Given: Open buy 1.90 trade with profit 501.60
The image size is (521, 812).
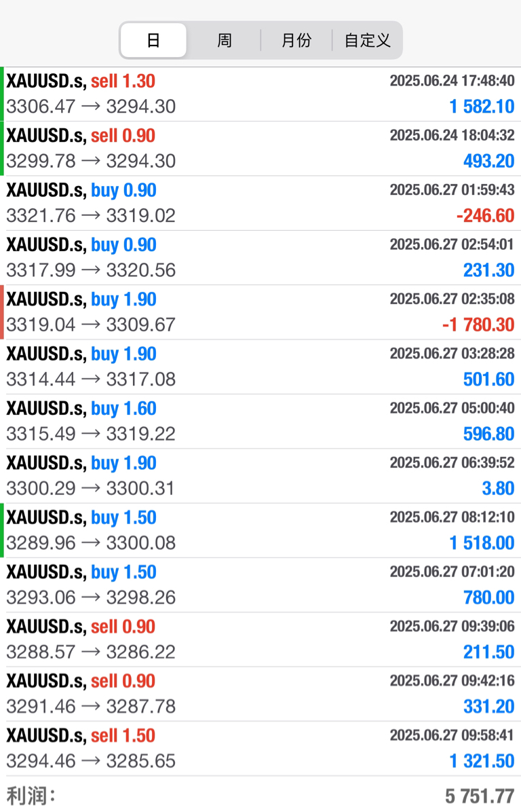Looking at the screenshot, I should point(260,367).
